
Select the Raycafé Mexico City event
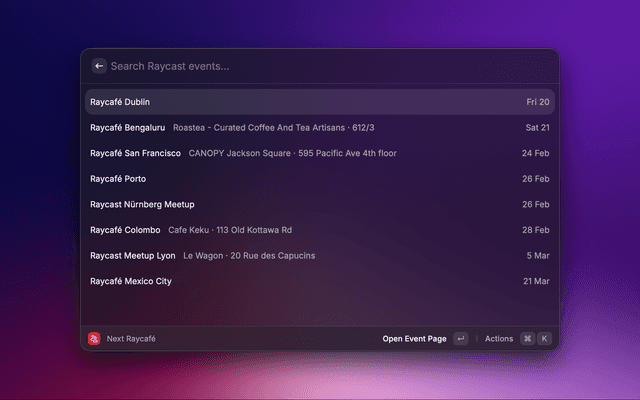coord(131,281)
